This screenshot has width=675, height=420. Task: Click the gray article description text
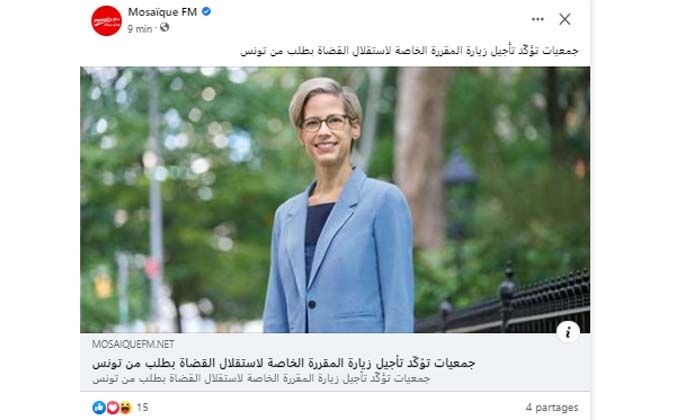pyautogui.click(x=261, y=379)
